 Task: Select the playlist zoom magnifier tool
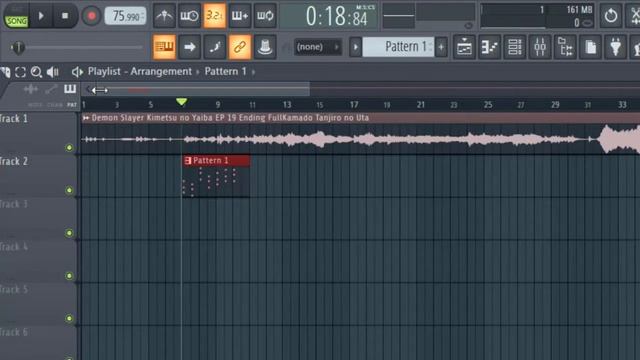point(36,72)
